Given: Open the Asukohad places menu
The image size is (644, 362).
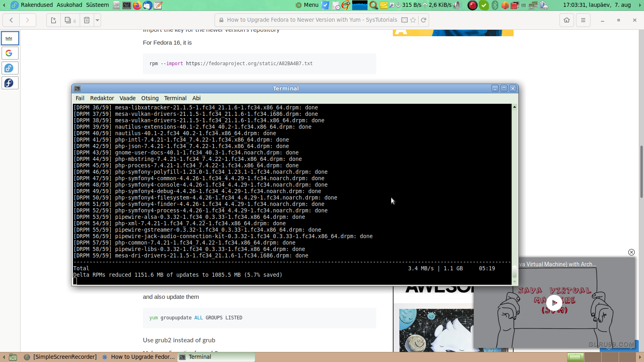Looking at the screenshot, I should click(69, 5).
